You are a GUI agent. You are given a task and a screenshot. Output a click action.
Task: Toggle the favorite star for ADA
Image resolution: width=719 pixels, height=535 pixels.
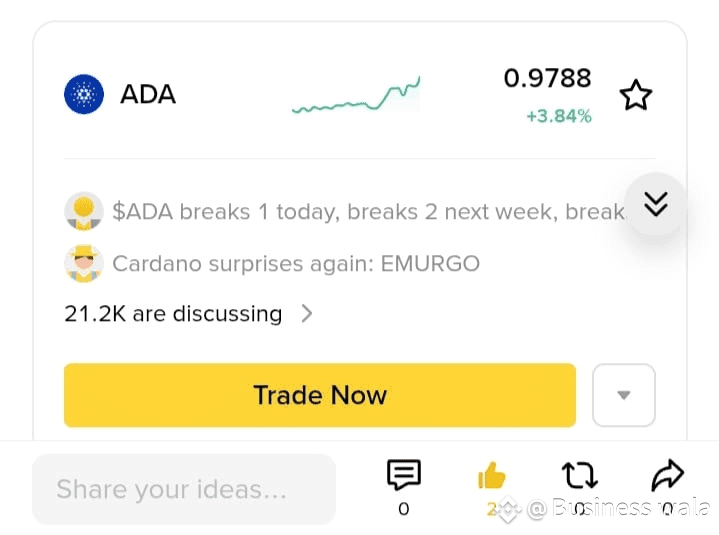tap(636, 95)
